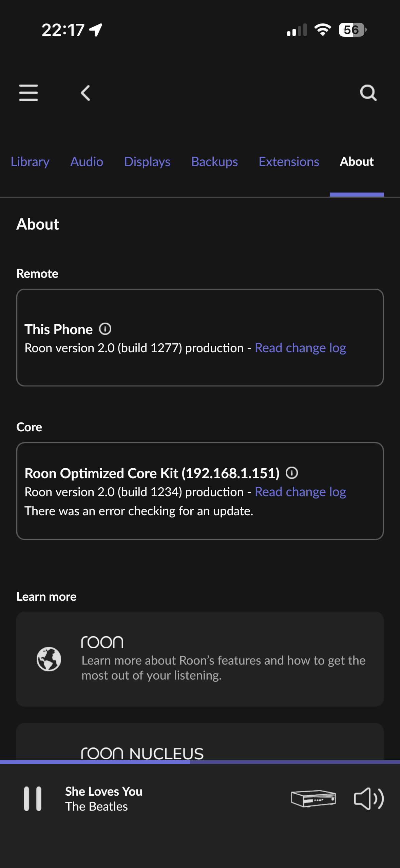Open the volume speaker control
Screen dimensions: 400x868
[x=368, y=798]
